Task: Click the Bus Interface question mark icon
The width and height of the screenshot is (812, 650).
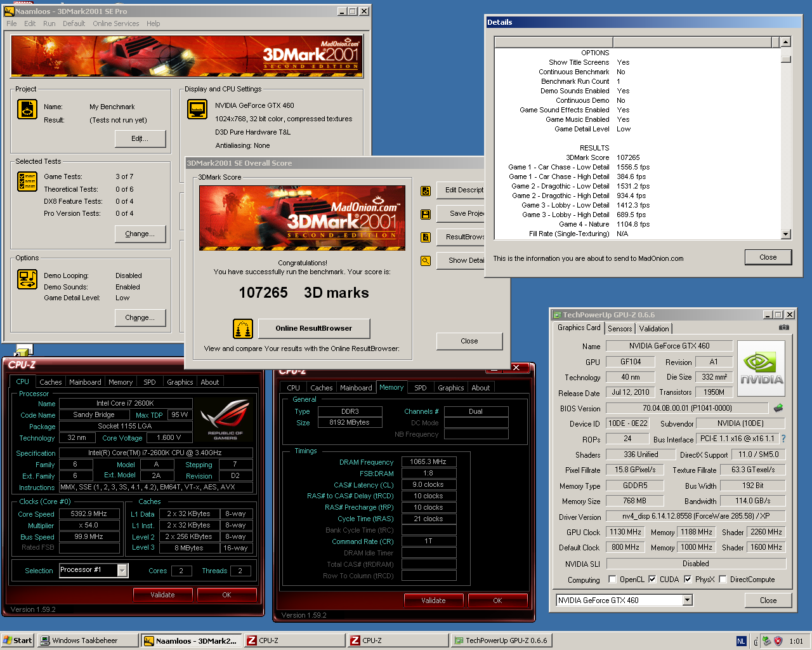Action: pos(783,439)
